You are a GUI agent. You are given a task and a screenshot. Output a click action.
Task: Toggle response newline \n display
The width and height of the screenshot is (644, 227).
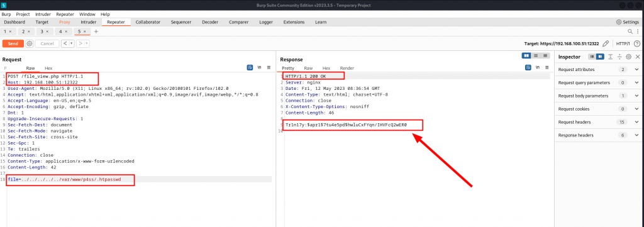point(537,68)
